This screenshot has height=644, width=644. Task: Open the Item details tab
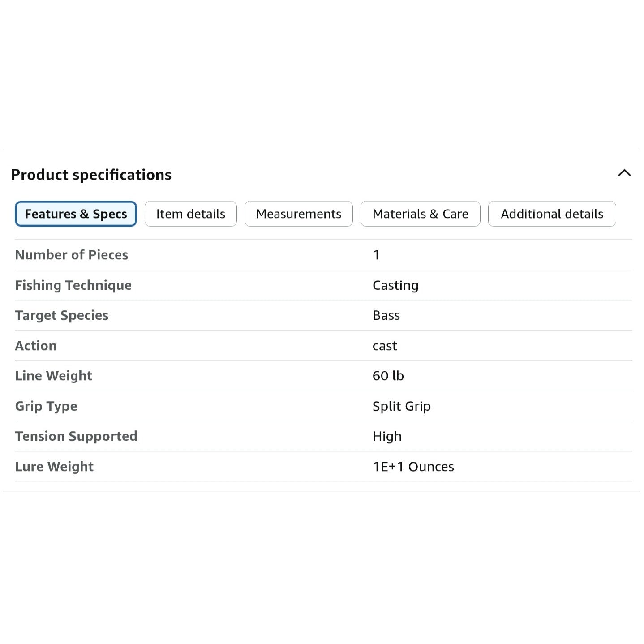click(191, 214)
